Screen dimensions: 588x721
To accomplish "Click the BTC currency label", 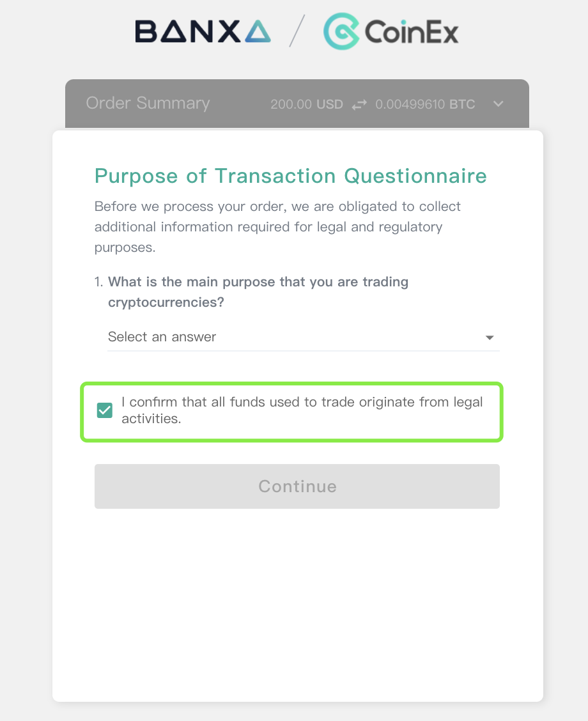I will pos(462,104).
